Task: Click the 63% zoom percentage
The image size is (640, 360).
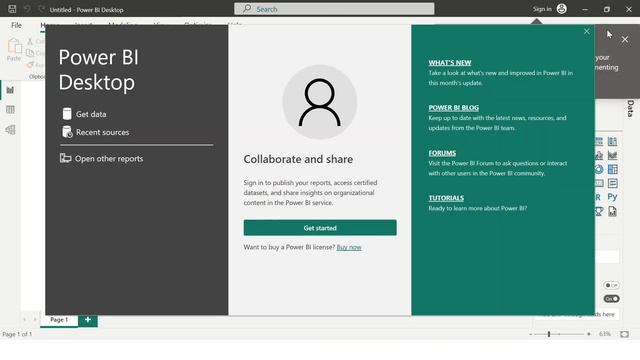Action: [604, 334]
